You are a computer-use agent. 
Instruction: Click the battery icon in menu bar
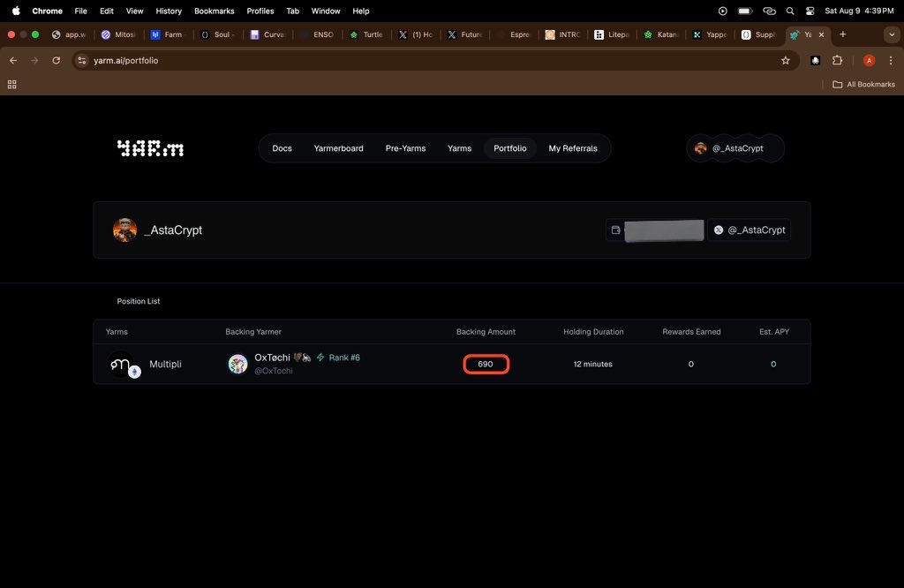(x=745, y=11)
